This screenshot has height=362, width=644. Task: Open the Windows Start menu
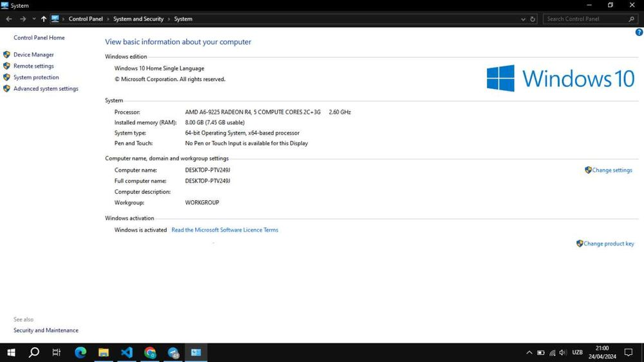11,352
